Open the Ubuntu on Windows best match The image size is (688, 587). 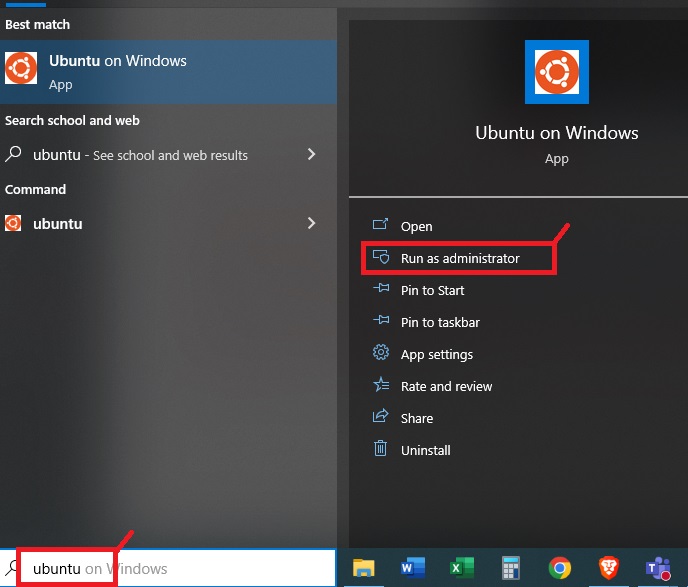click(x=168, y=72)
